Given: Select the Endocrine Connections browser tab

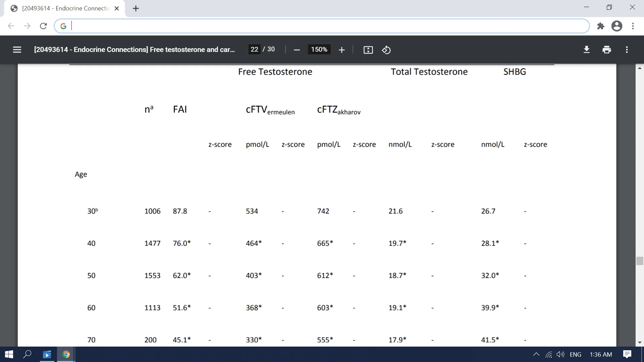Looking at the screenshot, I should 64,8.
